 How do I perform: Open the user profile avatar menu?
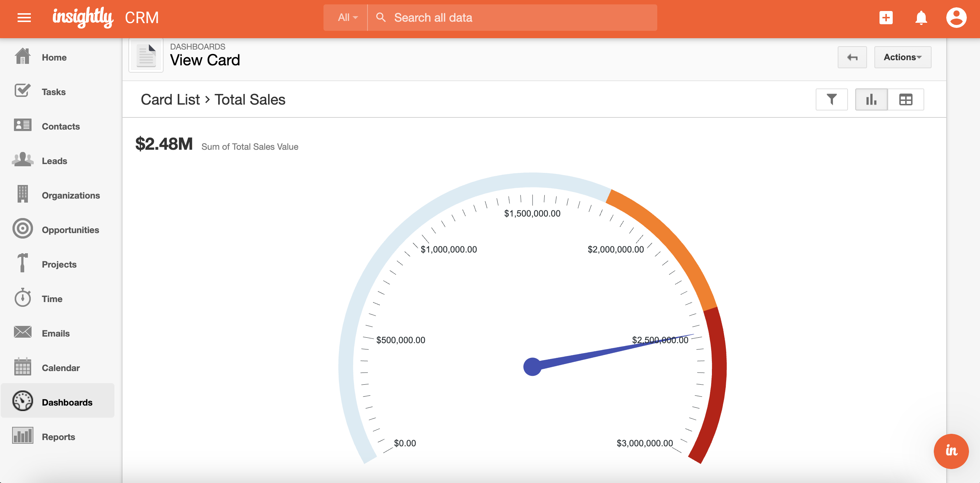956,18
